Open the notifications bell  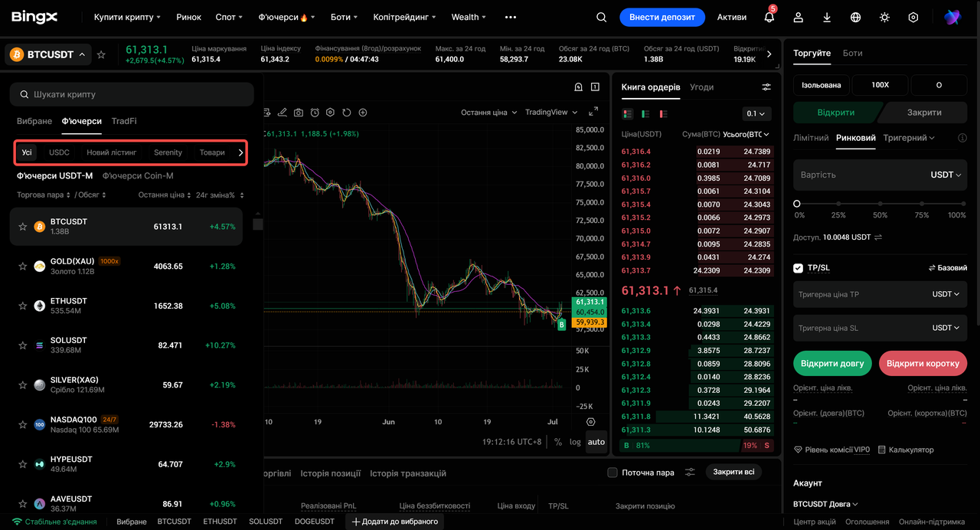coord(769,17)
